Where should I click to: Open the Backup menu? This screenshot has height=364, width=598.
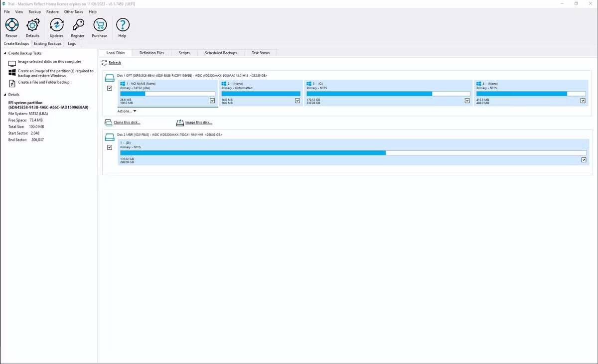click(x=35, y=11)
